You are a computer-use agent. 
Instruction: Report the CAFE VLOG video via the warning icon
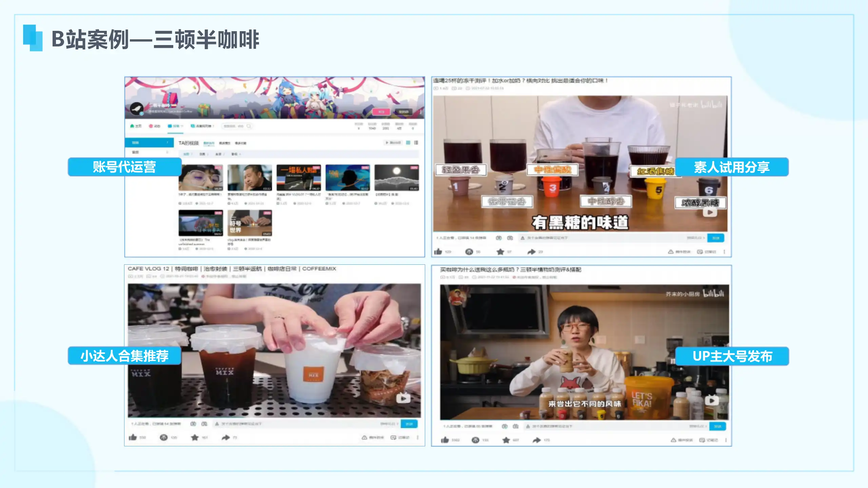[x=364, y=437]
